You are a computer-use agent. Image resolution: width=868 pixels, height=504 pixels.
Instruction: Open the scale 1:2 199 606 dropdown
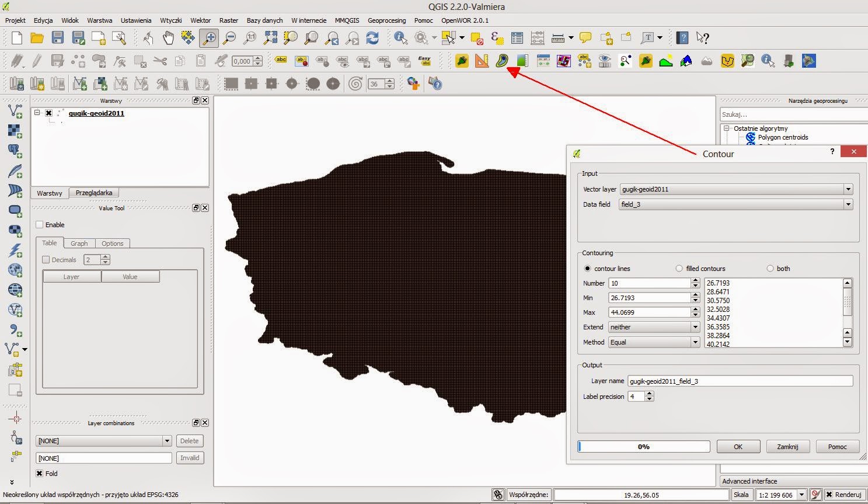(781, 495)
